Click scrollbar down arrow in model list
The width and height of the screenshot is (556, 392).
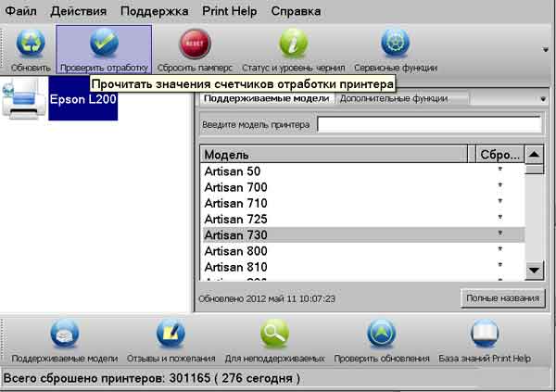click(534, 271)
